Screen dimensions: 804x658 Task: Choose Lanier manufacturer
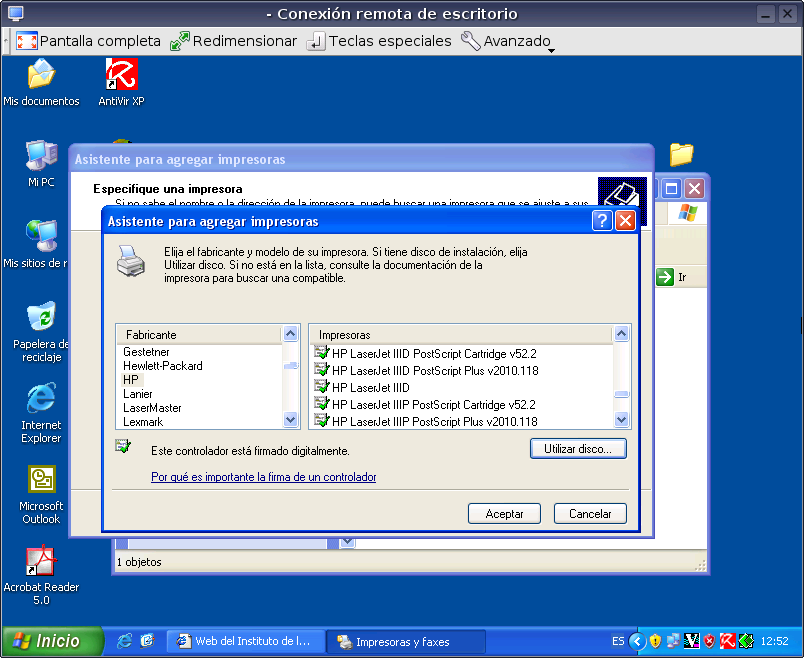click(137, 394)
